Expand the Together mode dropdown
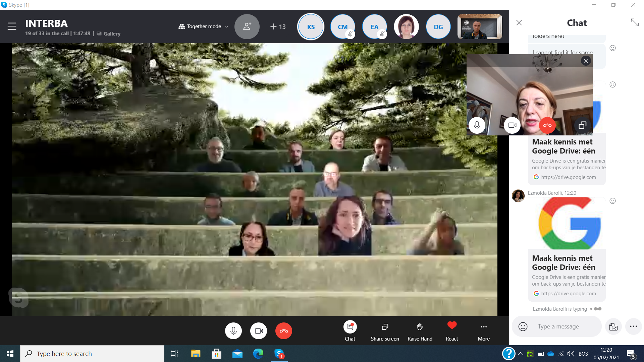 click(203, 26)
